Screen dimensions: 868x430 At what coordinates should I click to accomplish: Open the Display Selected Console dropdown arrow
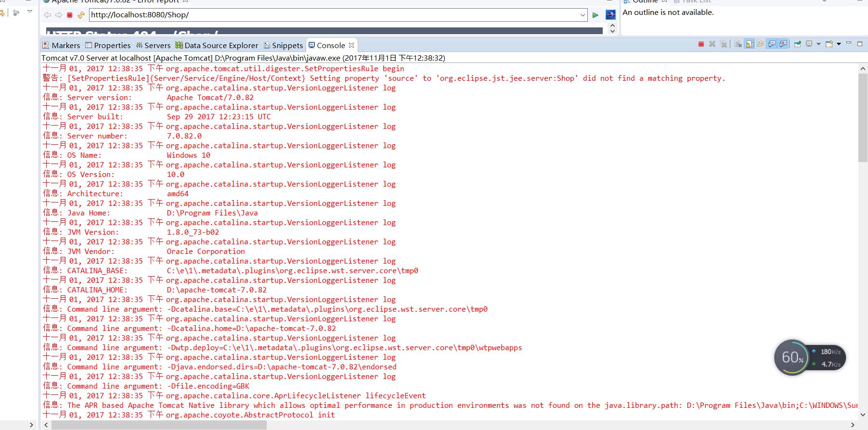(x=818, y=44)
